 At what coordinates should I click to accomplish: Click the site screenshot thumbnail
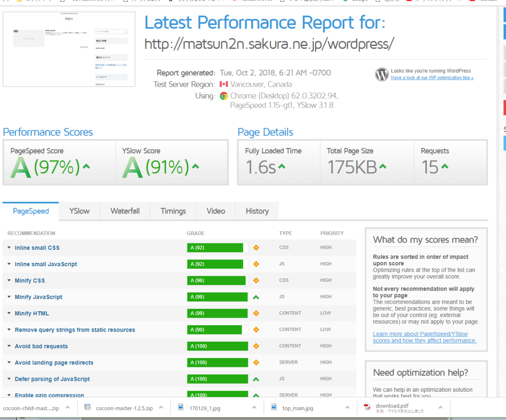pos(69,49)
